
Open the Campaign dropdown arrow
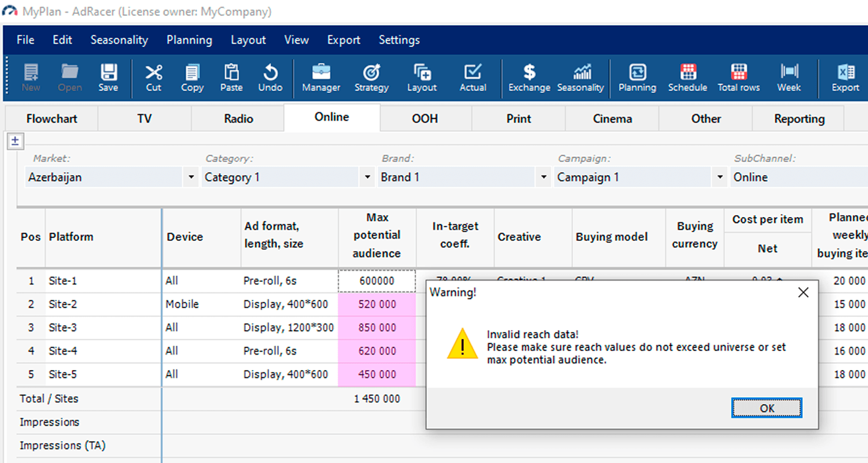pyautogui.click(x=720, y=177)
